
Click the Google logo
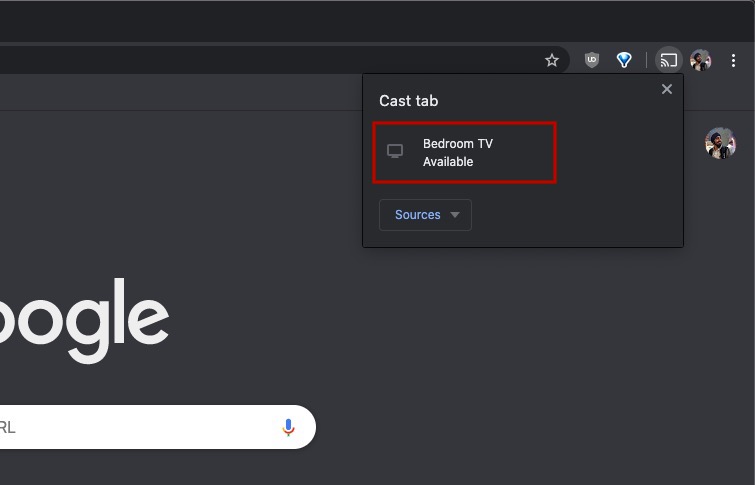tap(85, 318)
